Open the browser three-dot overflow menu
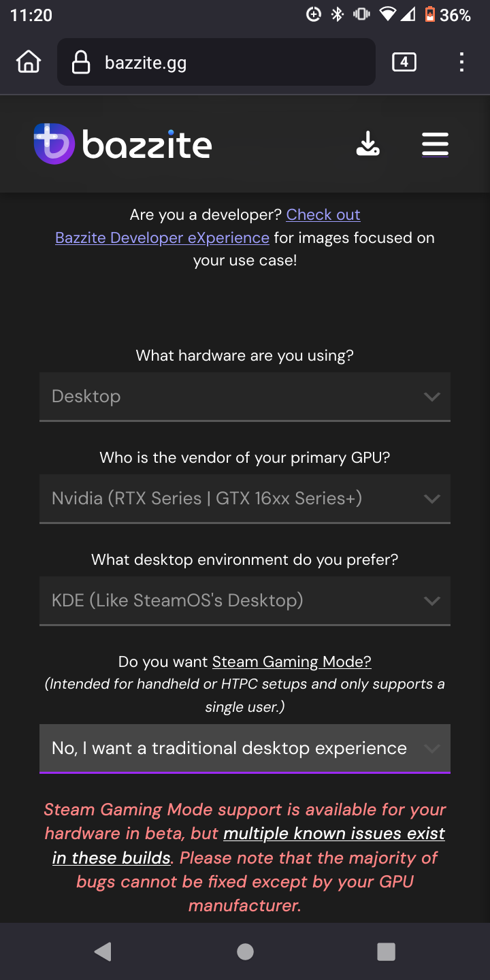 (461, 63)
